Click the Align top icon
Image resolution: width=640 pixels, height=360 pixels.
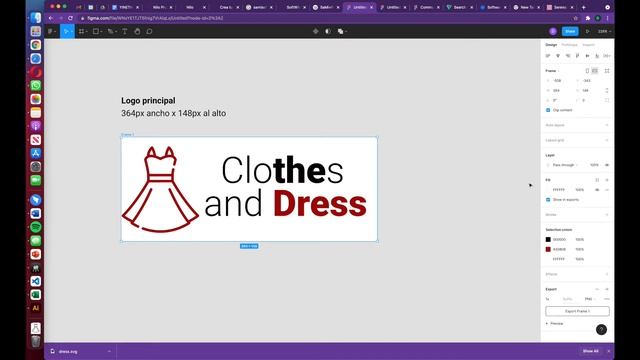click(577, 56)
